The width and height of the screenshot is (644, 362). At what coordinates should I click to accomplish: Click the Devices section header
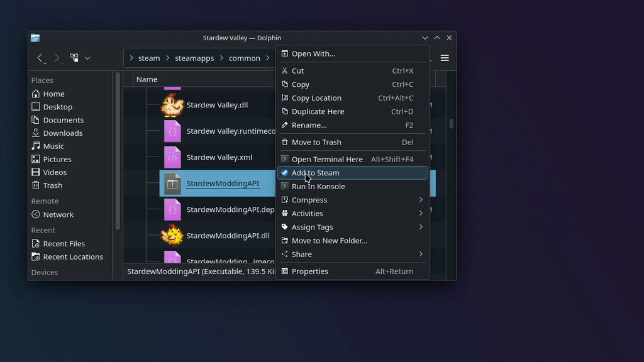tap(45, 273)
